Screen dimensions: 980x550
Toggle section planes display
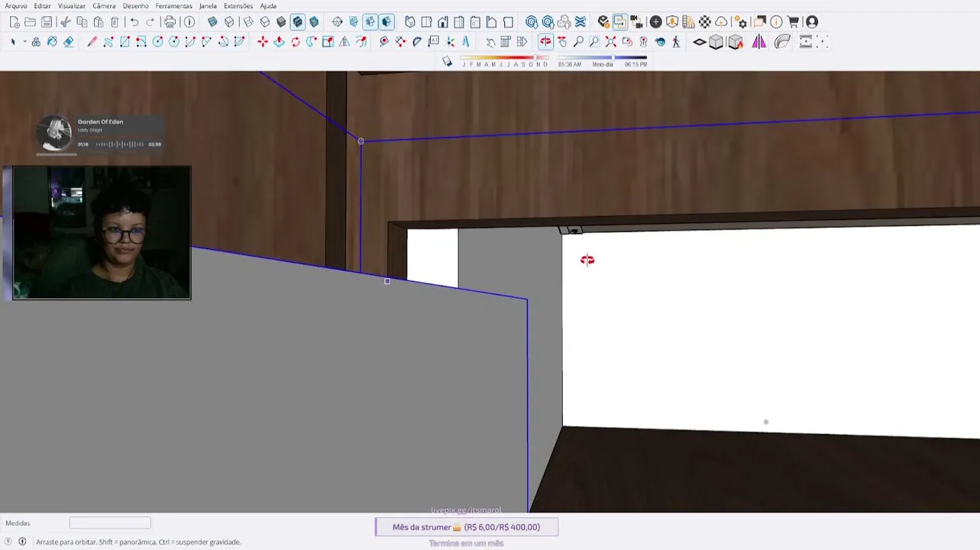coord(354,22)
